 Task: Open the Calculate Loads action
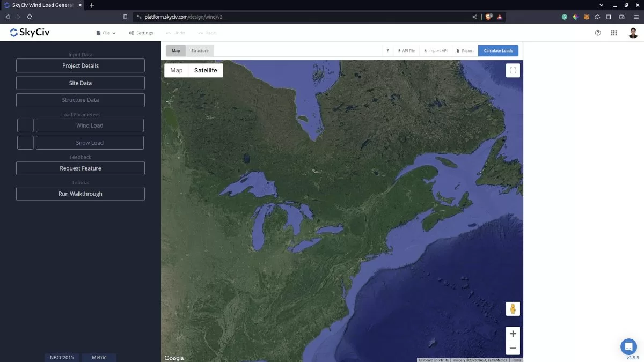tap(498, 50)
